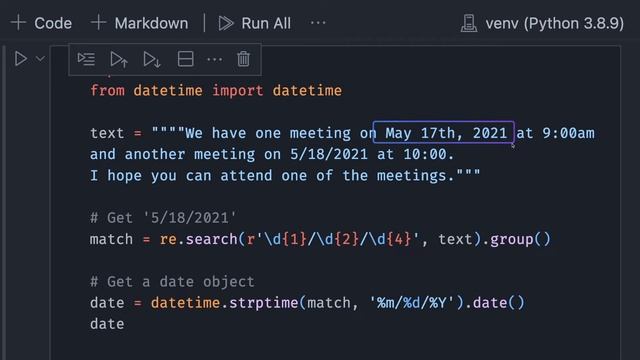Add a new Code cell

(x=41, y=23)
